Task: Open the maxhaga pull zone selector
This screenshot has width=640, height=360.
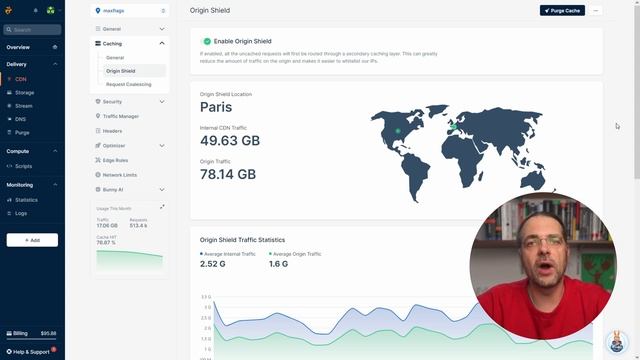Action: coord(130,11)
